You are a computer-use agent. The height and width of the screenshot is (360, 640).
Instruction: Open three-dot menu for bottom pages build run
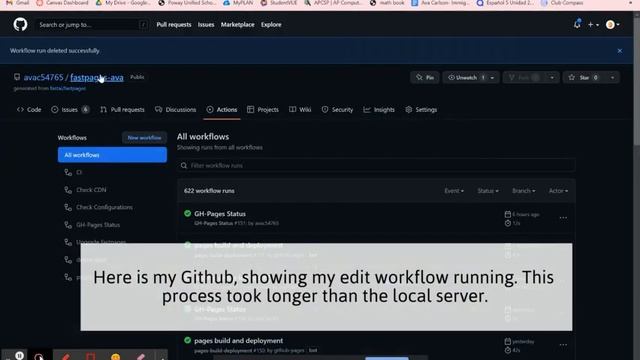click(x=563, y=345)
